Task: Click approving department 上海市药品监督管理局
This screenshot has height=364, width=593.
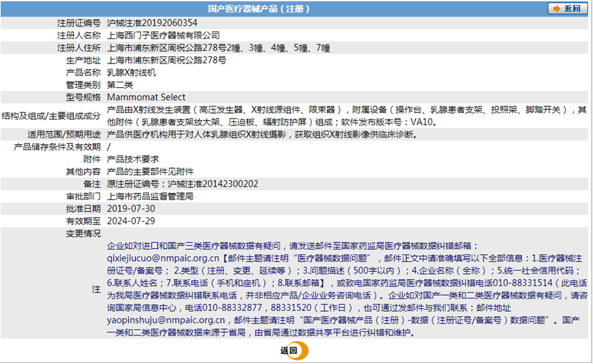Action: [150, 197]
